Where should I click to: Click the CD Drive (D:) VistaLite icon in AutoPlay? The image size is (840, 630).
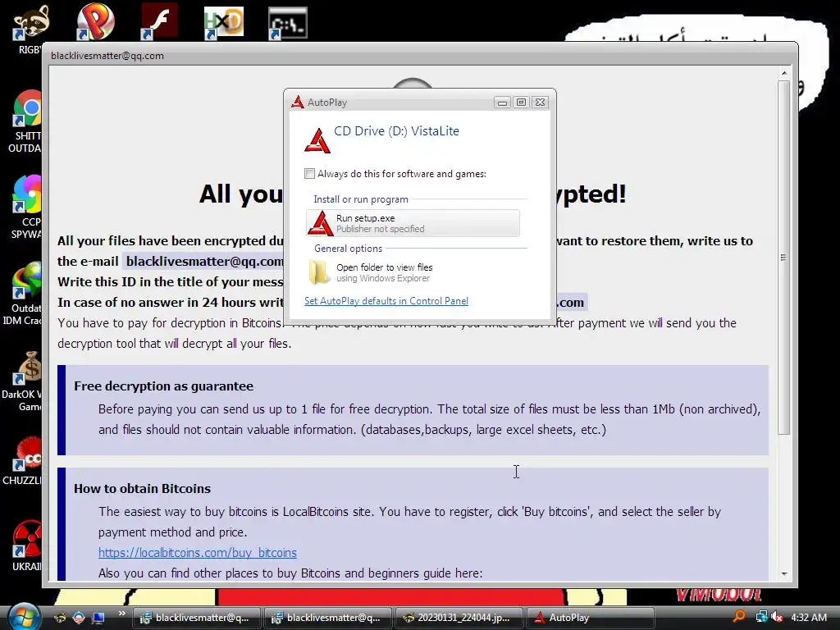click(x=317, y=140)
